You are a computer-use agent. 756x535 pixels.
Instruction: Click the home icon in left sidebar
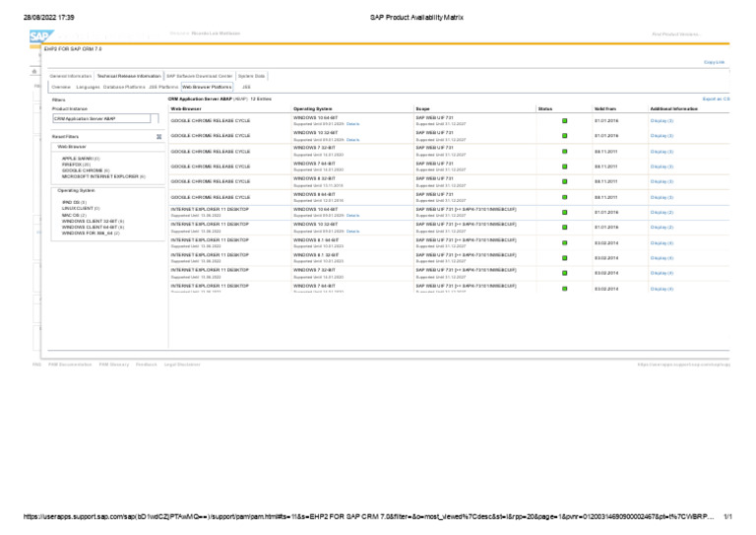pos(36,72)
